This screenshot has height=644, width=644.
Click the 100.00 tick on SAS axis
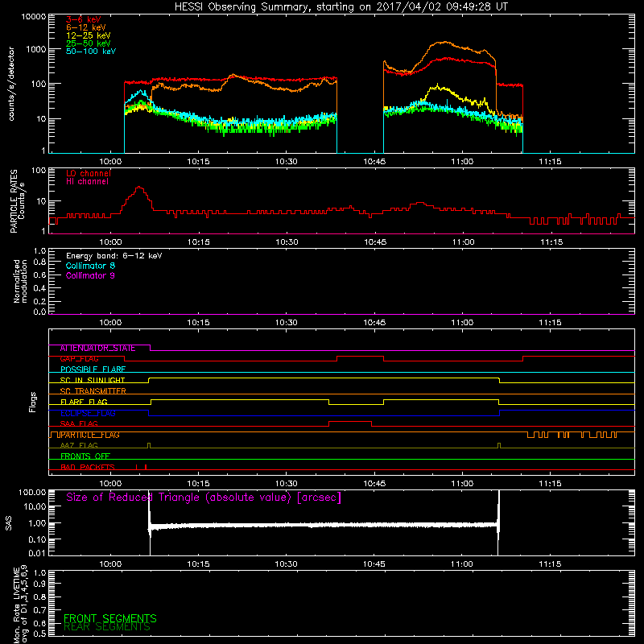coord(32,492)
